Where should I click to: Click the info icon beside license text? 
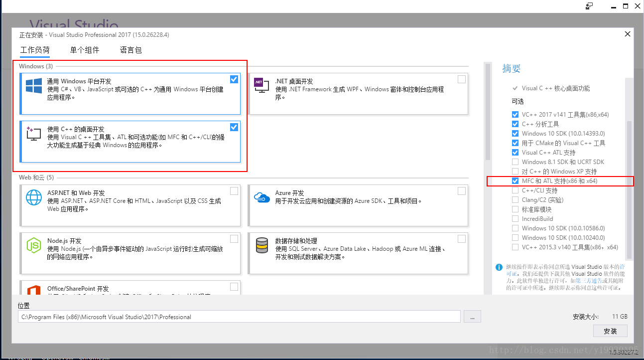coord(499,267)
